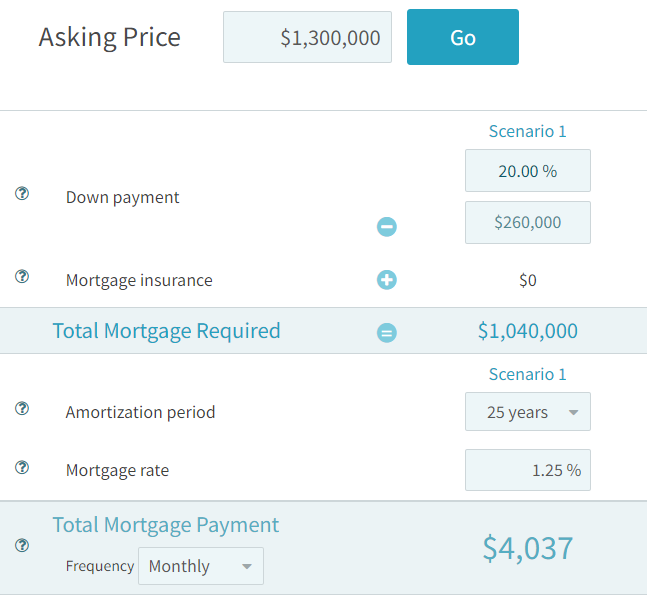Open the Monthly frequency dropdown
The width and height of the screenshot is (647, 595).
point(201,566)
